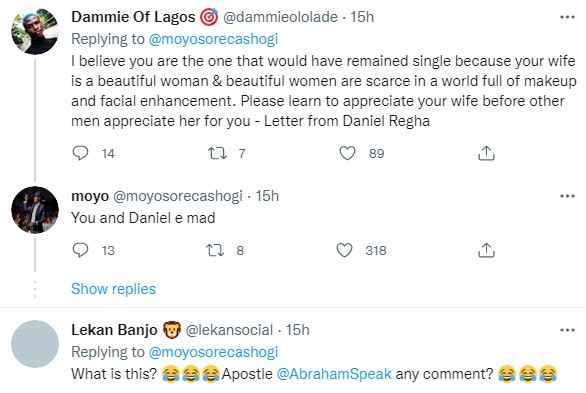Open more options on Dammie Of Lagos's tweet
Screen dimensions: 586x393
point(567,17)
